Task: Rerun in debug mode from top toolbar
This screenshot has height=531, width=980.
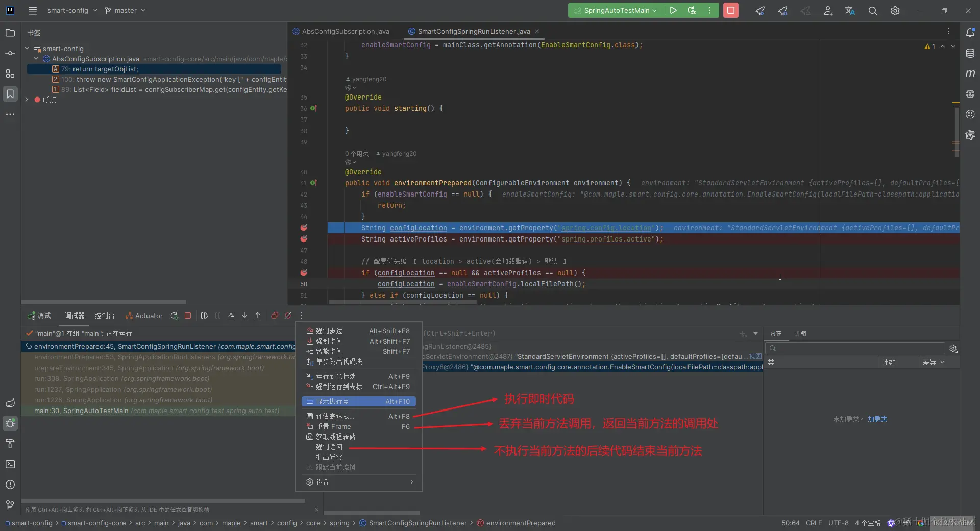Action: (x=692, y=10)
